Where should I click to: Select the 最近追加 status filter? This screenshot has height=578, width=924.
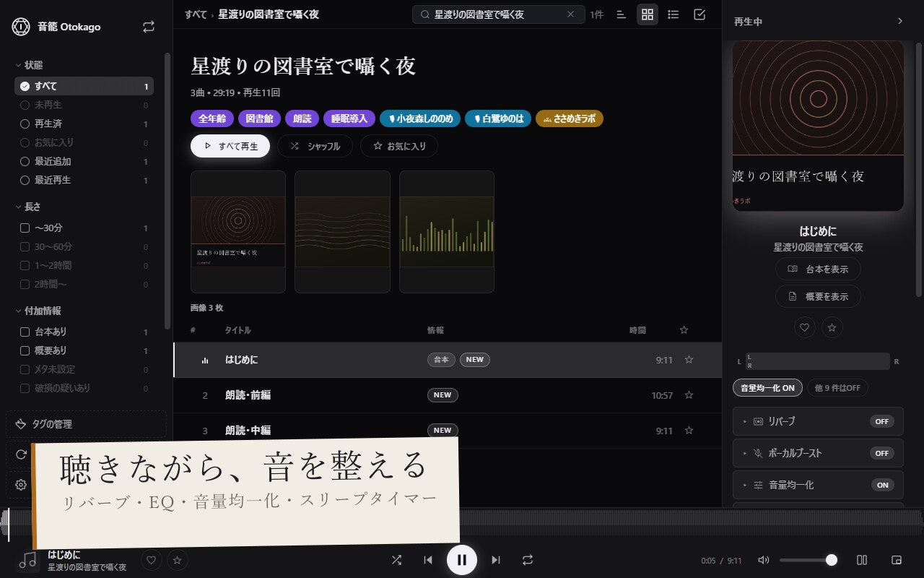pos(84,161)
